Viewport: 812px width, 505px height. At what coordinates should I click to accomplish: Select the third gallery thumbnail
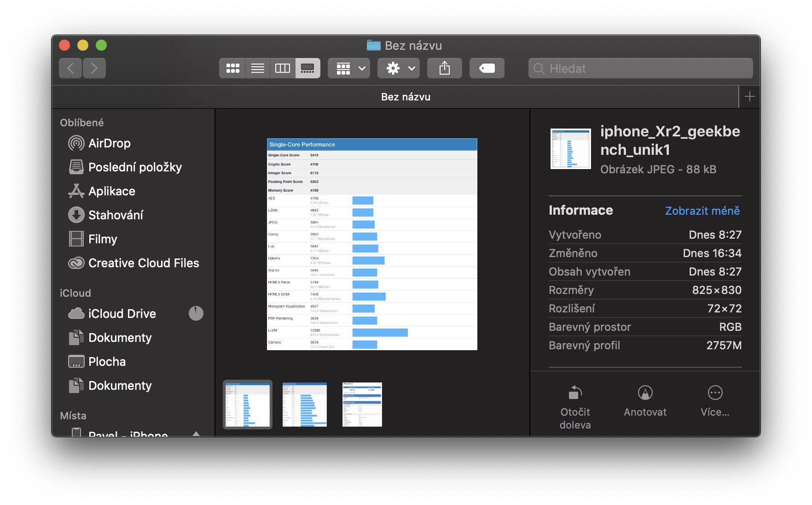point(362,405)
